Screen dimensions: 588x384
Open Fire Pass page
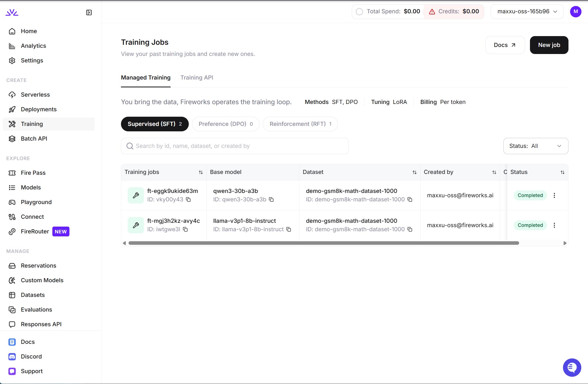click(49, 173)
